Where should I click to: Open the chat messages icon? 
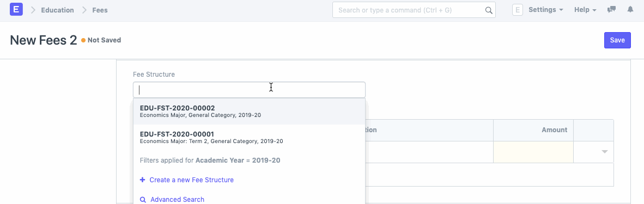pos(611,10)
